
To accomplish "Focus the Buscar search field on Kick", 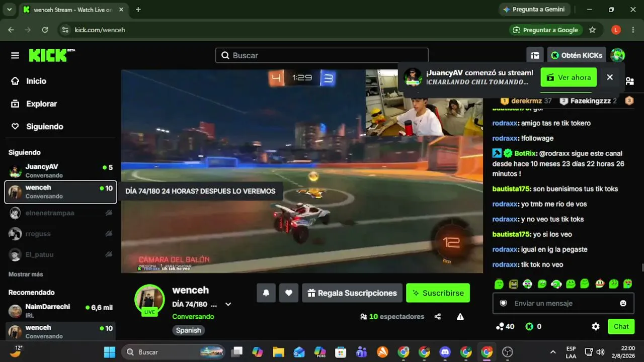I will click(x=322, y=55).
